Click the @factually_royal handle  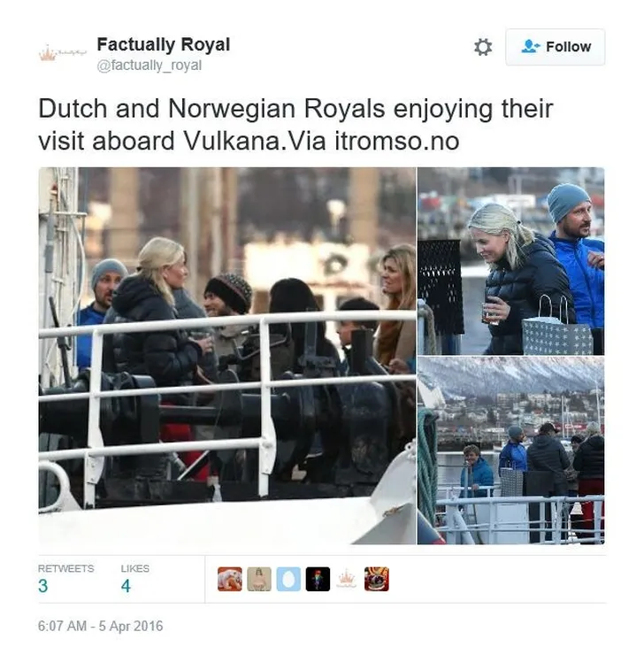[x=149, y=65]
